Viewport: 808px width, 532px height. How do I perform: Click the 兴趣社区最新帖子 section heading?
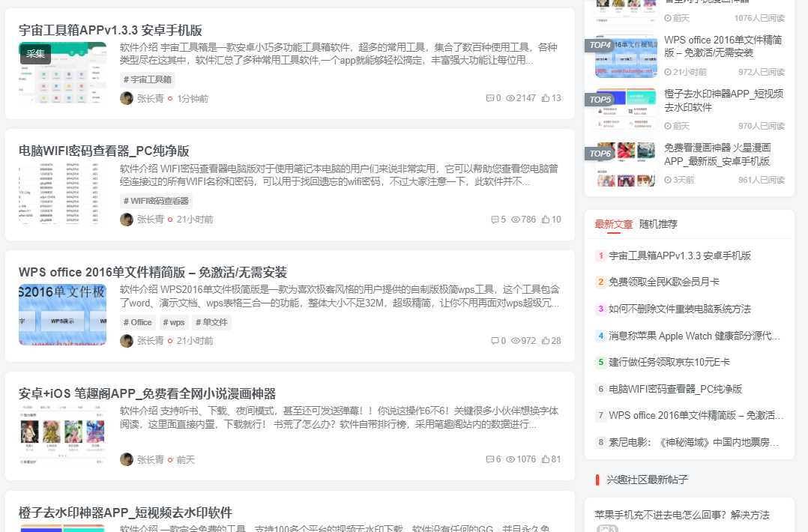pos(648,480)
